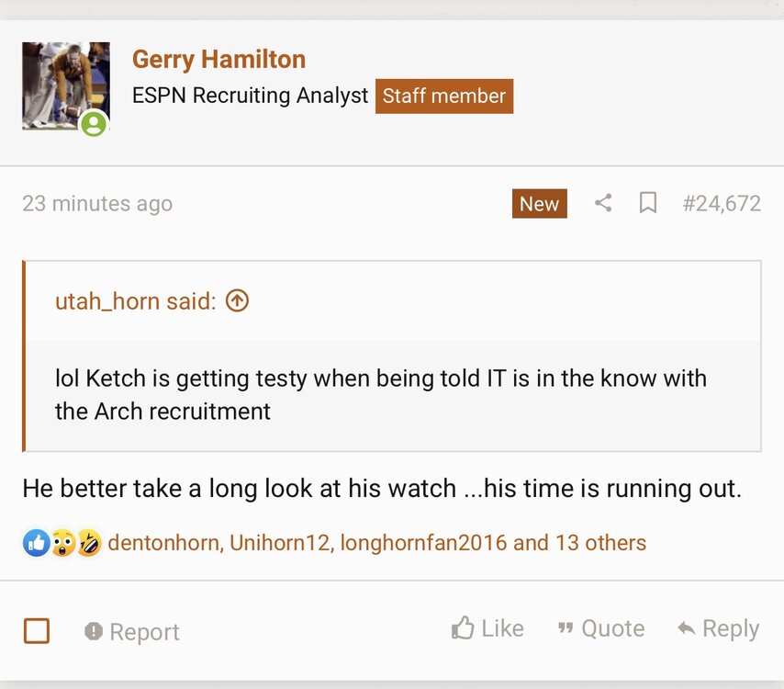The image size is (784, 689).
Task: Like Gerry Hamilton's post
Action: tap(487, 628)
